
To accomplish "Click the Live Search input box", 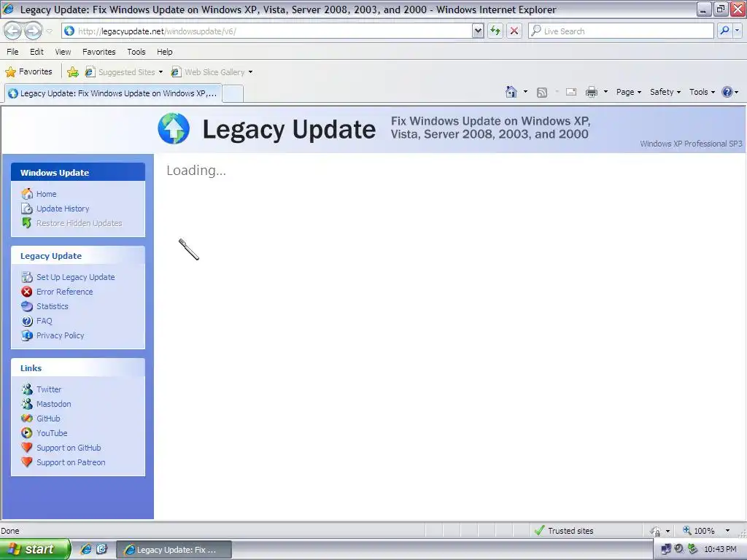I will pyautogui.click(x=622, y=31).
